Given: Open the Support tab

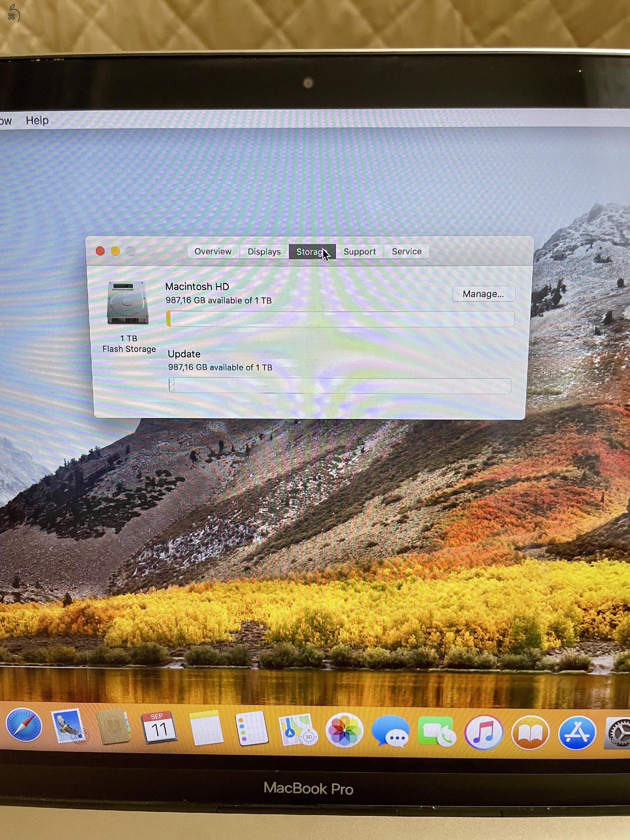Looking at the screenshot, I should click(x=360, y=251).
